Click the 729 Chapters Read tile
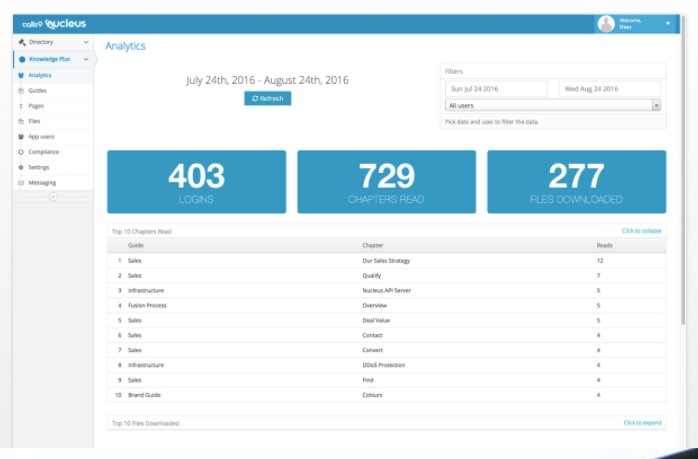The width and height of the screenshot is (698, 459). point(386,182)
